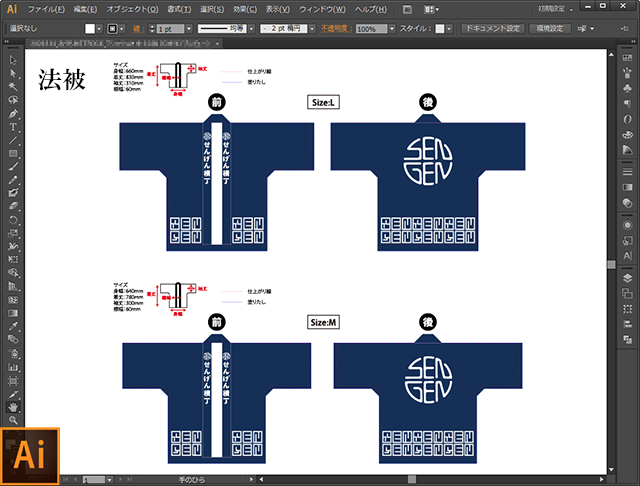Expand the stroke weight dropdown
The width and height of the screenshot is (640, 486).
coord(189,29)
